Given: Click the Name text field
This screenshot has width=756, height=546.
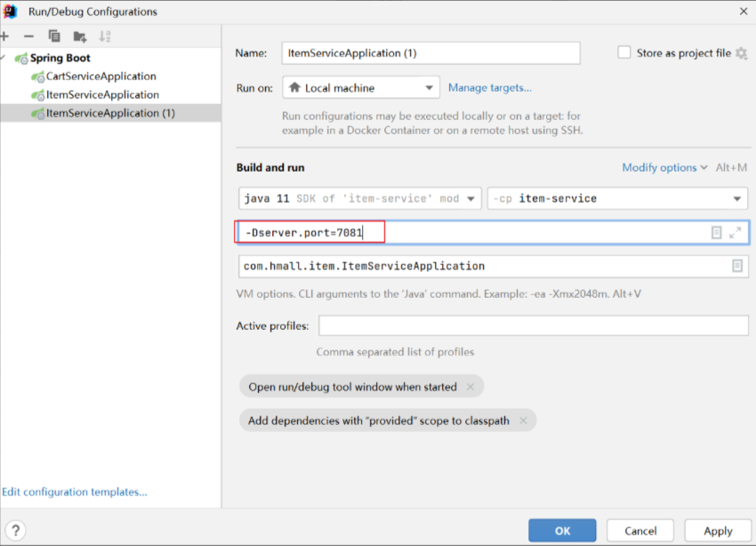Looking at the screenshot, I should pyautogui.click(x=430, y=53).
